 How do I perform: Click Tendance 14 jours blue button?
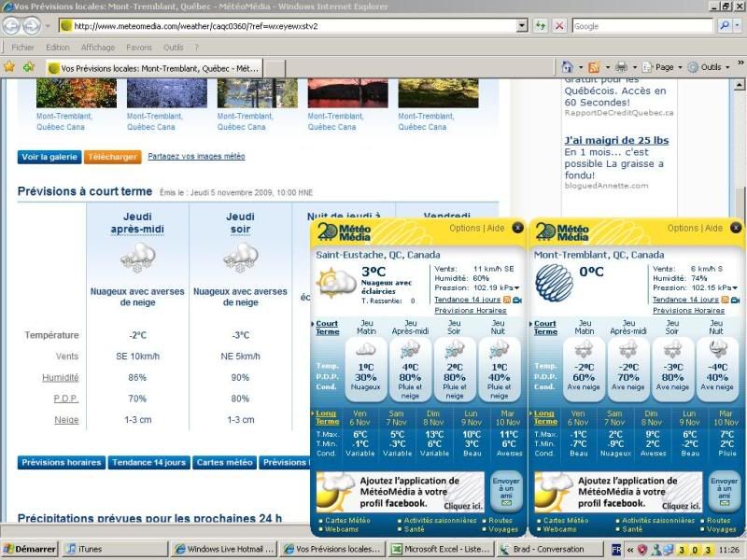[x=149, y=462]
